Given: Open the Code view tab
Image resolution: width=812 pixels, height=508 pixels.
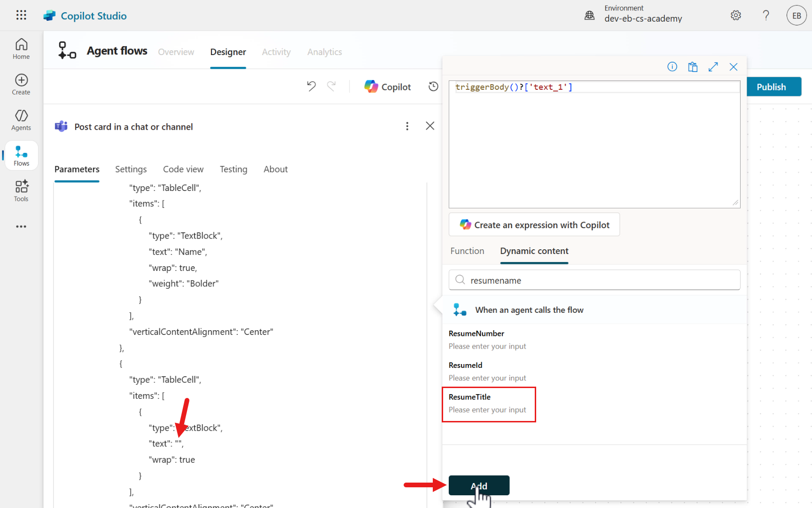Looking at the screenshot, I should (x=183, y=169).
